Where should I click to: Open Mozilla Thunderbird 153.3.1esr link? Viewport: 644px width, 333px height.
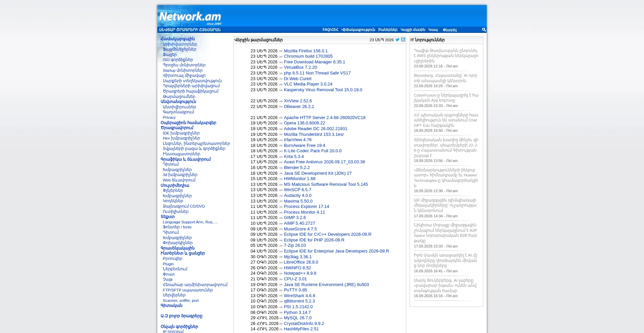[314, 134]
